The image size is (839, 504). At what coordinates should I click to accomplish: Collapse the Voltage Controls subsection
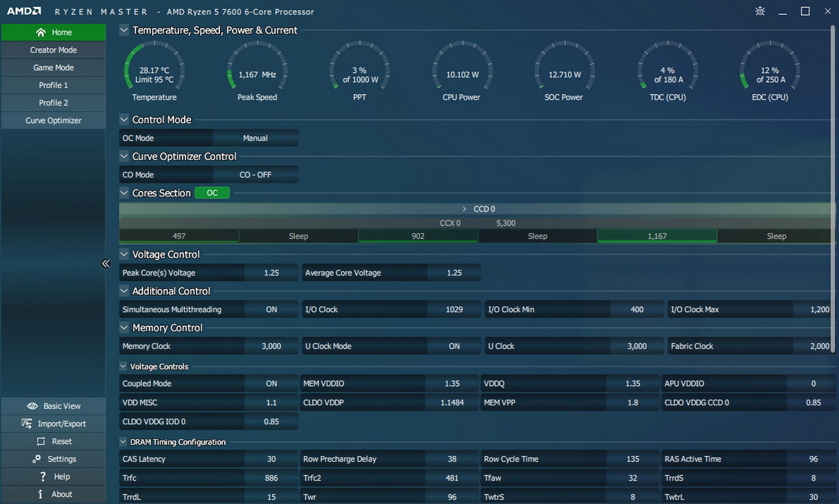[123, 366]
